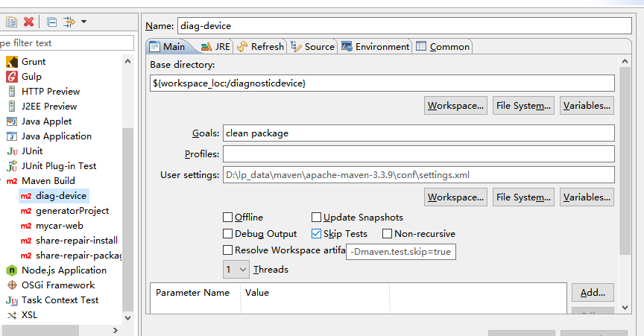
Task: Click File System button under Base directory
Action: tap(523, 106)
